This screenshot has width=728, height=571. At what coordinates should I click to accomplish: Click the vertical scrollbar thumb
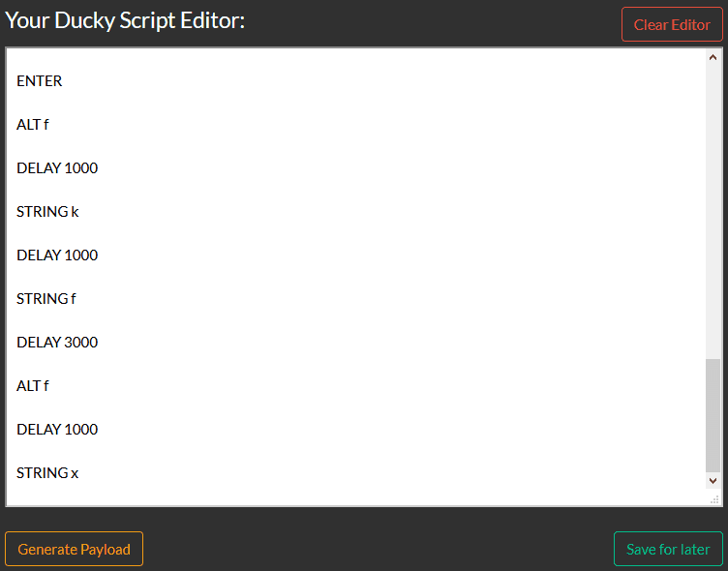[x=713, y=415]
